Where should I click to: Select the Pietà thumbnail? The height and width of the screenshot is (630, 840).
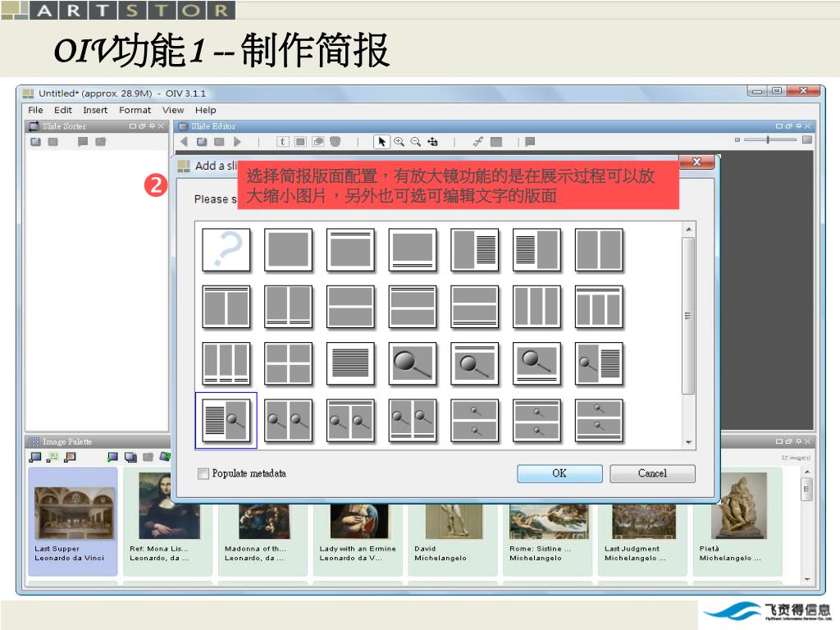737,522
